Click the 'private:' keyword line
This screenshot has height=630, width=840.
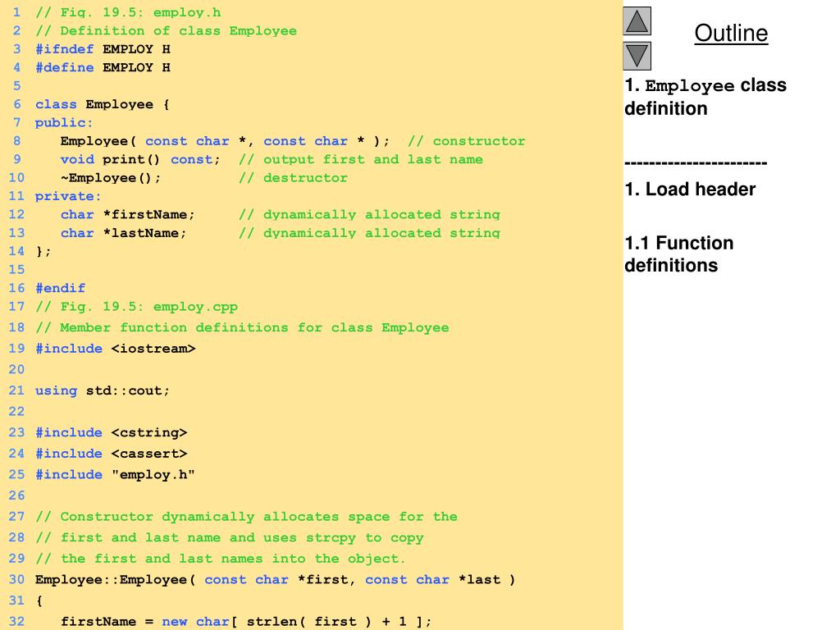point(68,196)
